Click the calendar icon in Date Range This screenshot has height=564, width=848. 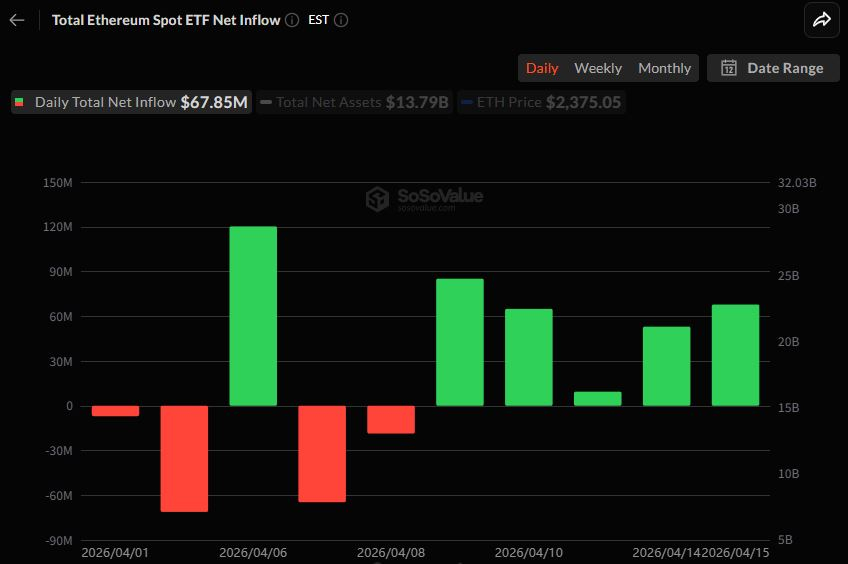[x=729, y=68]
